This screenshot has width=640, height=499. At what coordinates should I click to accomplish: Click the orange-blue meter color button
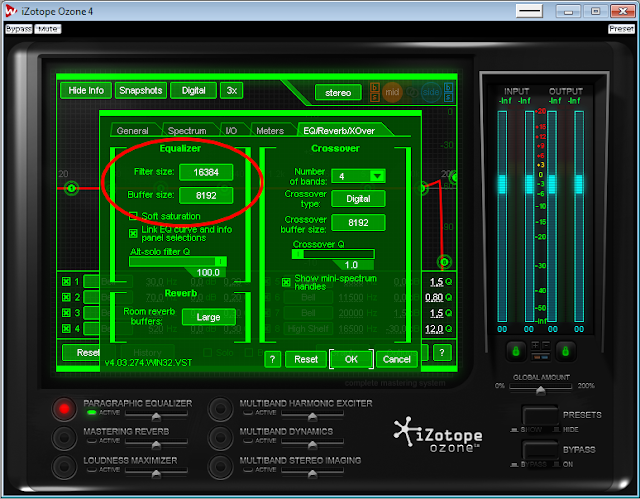coord(541,357)
